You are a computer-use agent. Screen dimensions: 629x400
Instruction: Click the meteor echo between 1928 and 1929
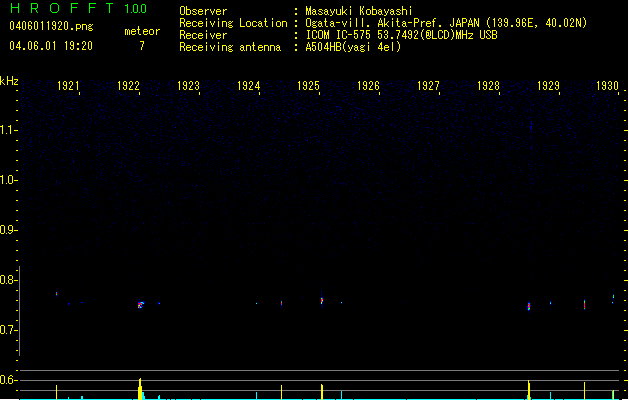(529, 307)
